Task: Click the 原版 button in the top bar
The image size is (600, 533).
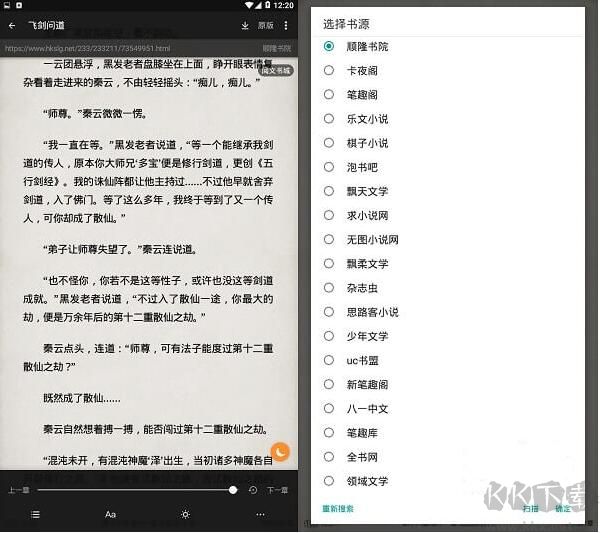Action: click(266, 25)
